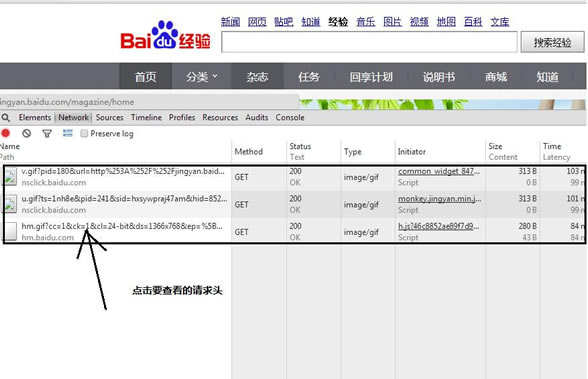Click the hm.gif request file icon

tap(10, 231)
